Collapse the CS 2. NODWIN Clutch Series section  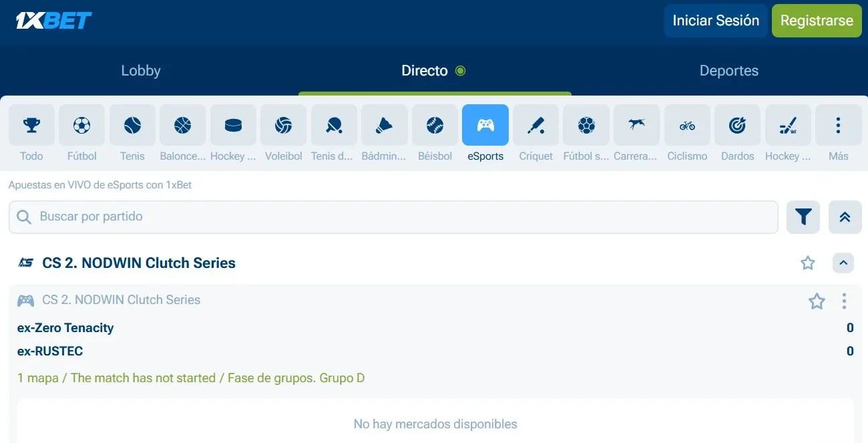[x=843, y=263]
